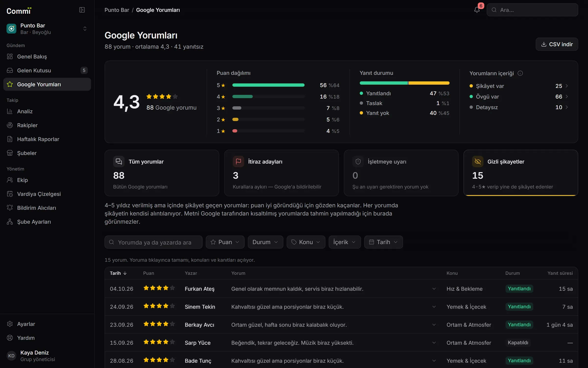Viewport: 588px width, 368px height.
Task: Open Punto Bar breadcrumb link
Action: [117, 10]
